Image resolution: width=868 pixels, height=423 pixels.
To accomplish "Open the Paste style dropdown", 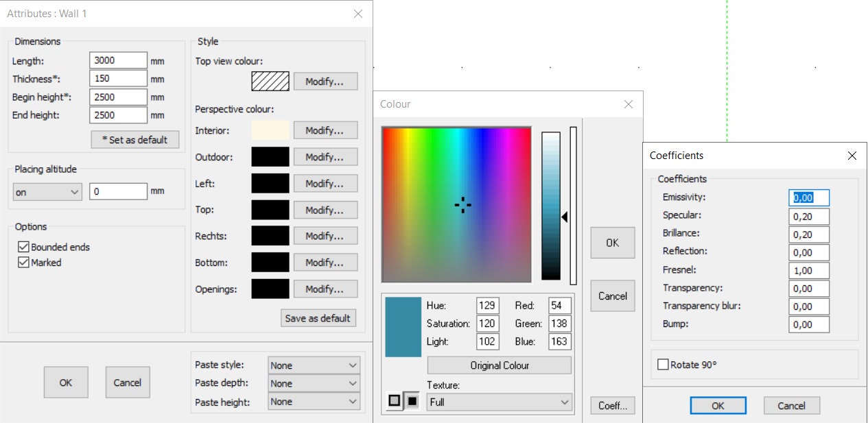I will (314, 365).
